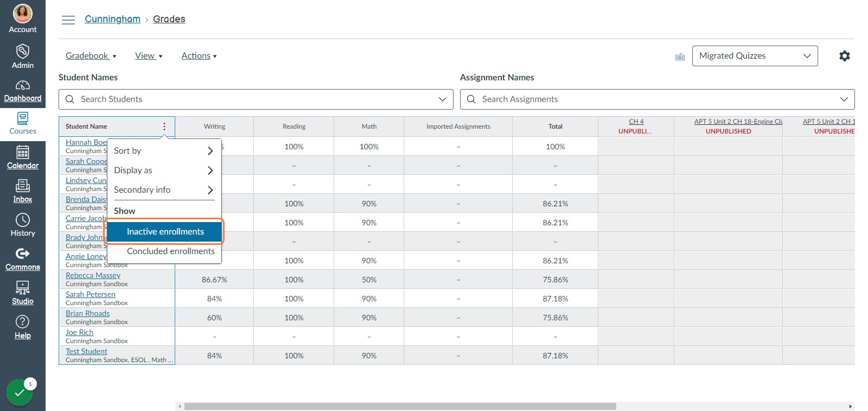This screenshot has height=411, width=868.
Task: Open Brian Rhoads' student link
Action: (x=87, y=313)
